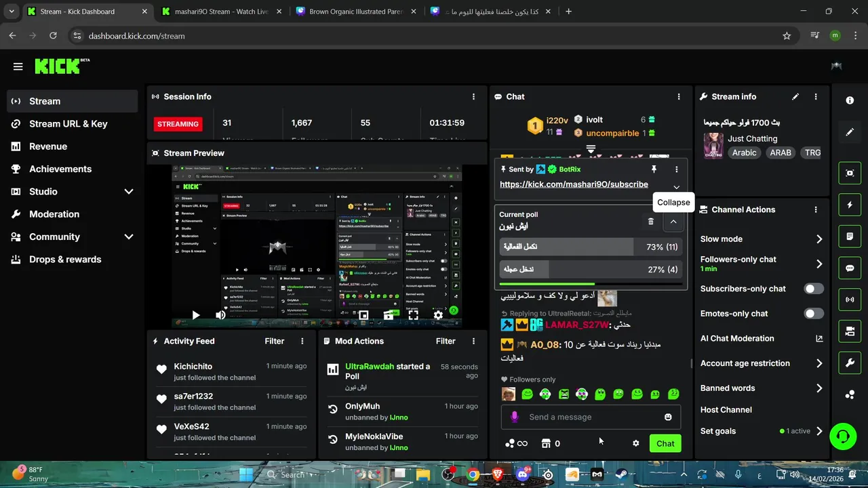Open Account age restriction chevron

[819, 364]
